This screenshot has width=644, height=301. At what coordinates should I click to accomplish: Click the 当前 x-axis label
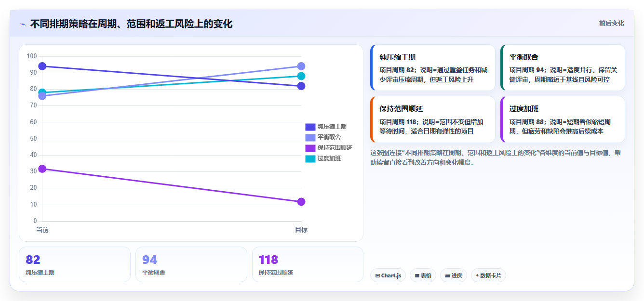click(x=42, y=230)
